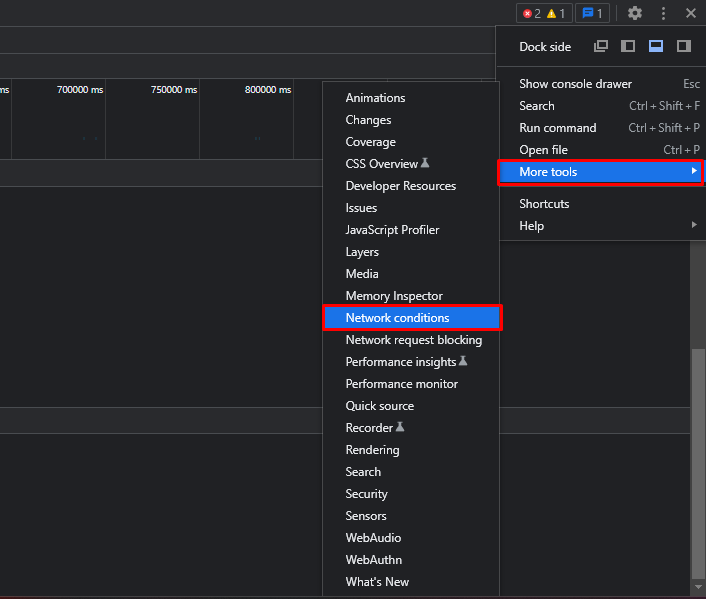
Task: Click the vertical scrollbar on right
Action: [x=697, y=460]
